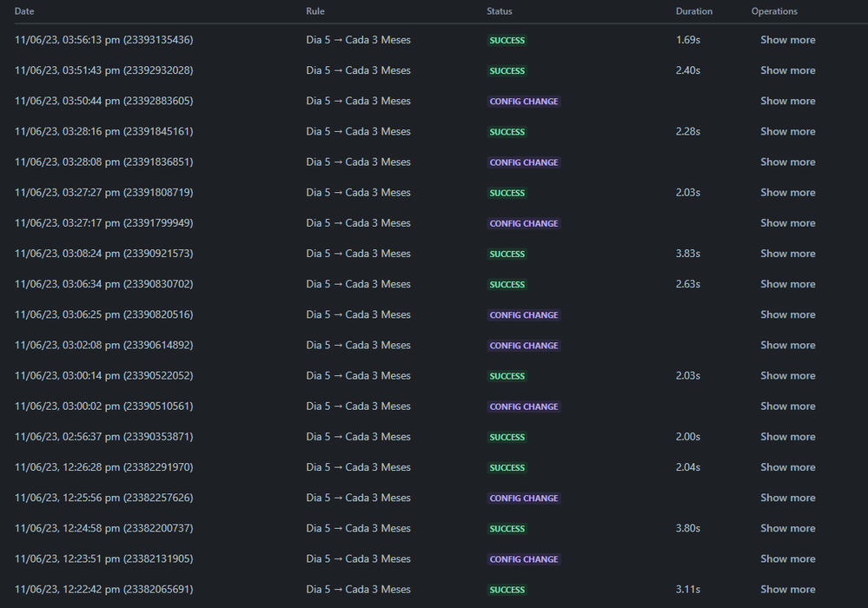
Task: Click rule Dia 5 → Cada 3 Meses in row 23393135436
Action: coord(358,40)
